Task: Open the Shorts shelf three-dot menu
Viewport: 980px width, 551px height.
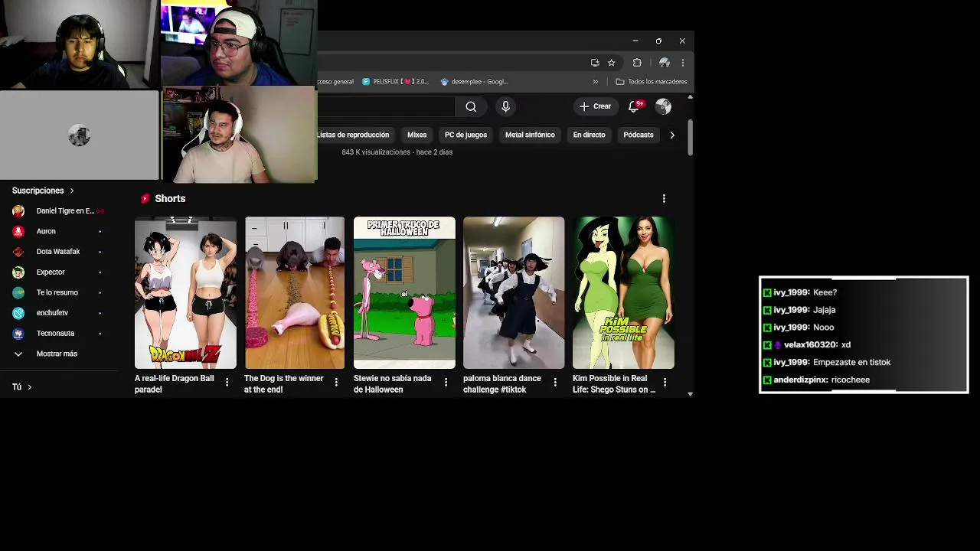Action: (664, 199)
